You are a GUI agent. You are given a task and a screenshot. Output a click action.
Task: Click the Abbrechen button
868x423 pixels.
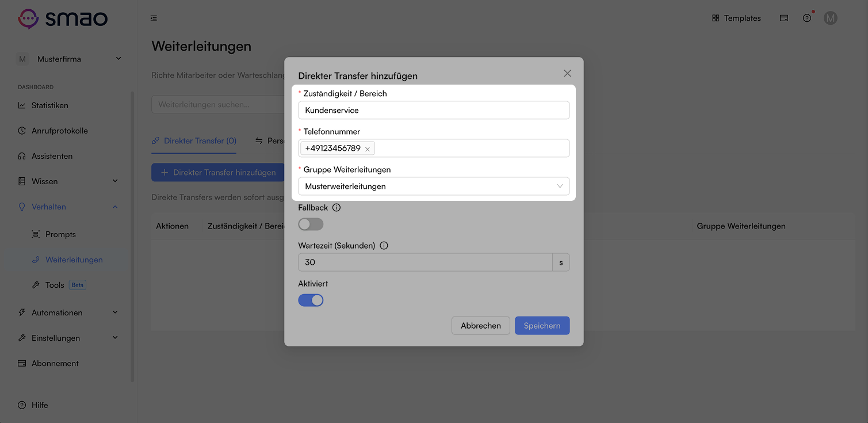pyautogui.click(x=480, y=325)
